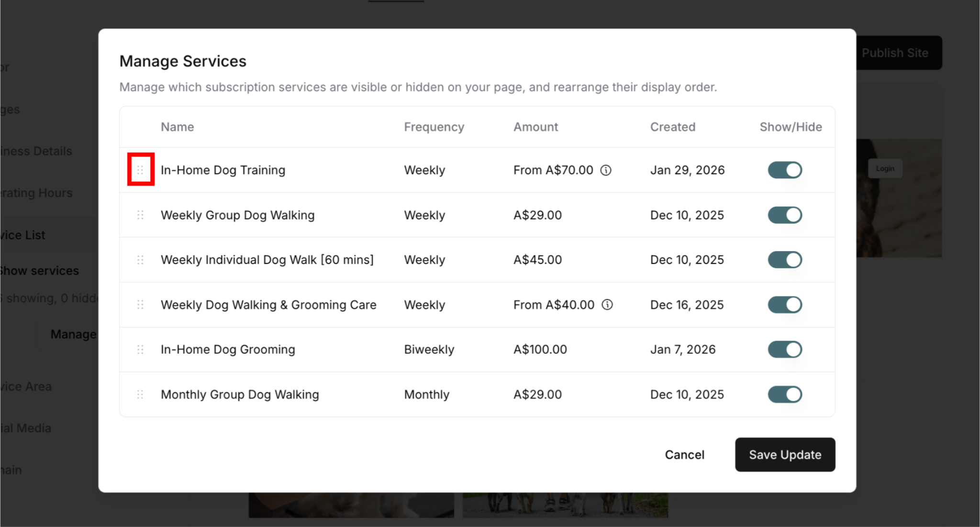
Task: Cancel the Manage Services dialog
Action: pyautogui.click(x=684, y=454)
